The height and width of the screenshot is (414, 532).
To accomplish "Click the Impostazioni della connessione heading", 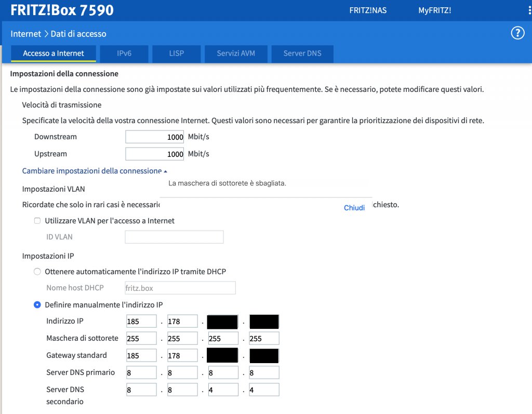I will tap(64, 74).
